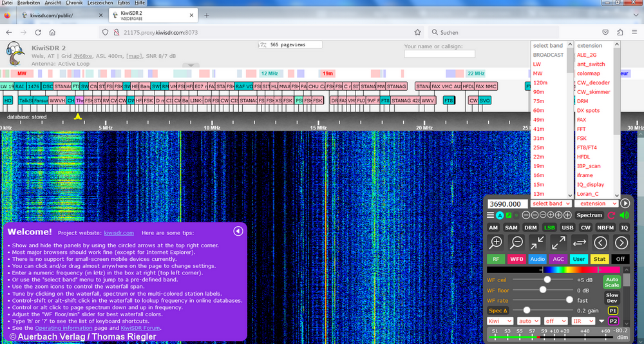Open the auto dropdown
The height and width of the screenshot is (344, 644).
528,321
